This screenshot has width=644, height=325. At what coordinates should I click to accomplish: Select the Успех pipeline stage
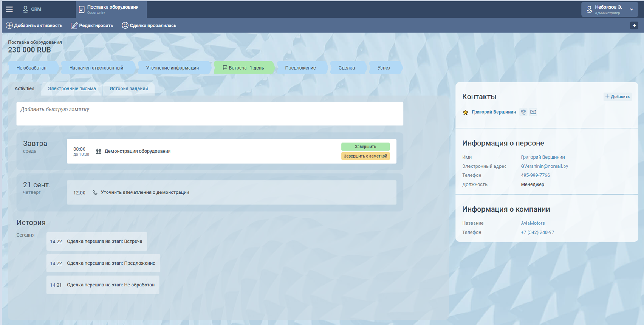pyautogui.click(x=384, y=68)
